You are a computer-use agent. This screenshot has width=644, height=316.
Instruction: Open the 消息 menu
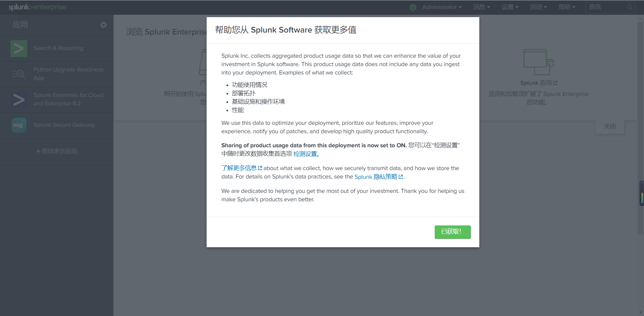(x=482, y=7)
